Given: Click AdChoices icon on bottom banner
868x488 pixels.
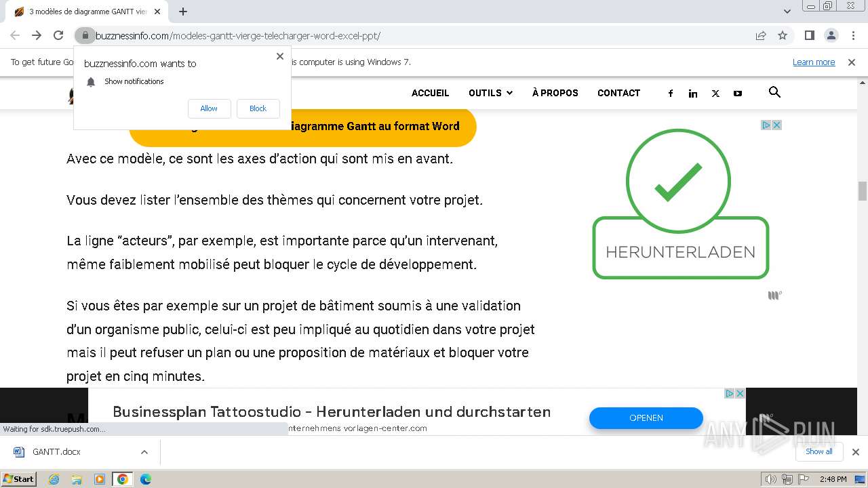Looking at the screenshot, I should [x=730, y=393].
